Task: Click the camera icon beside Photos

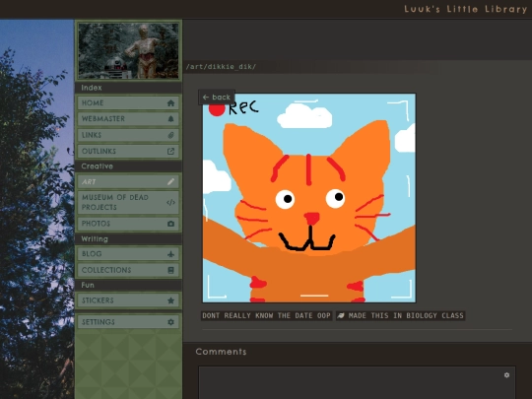Action: pos(170,224)
